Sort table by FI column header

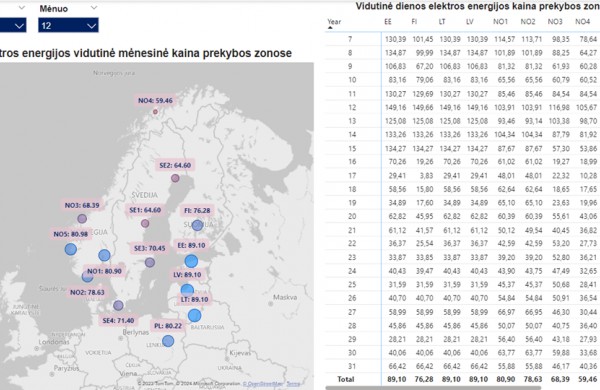(x=414, y=22)
